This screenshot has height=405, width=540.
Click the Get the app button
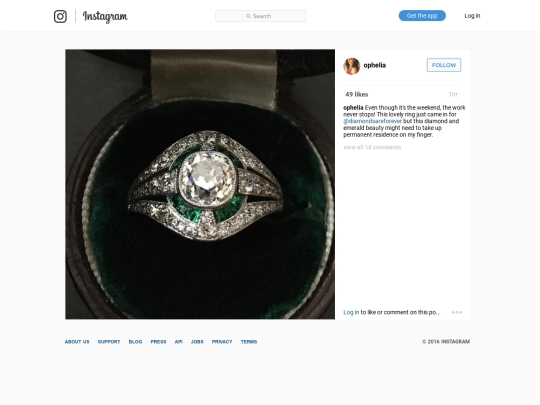click(x=422, y=15)
